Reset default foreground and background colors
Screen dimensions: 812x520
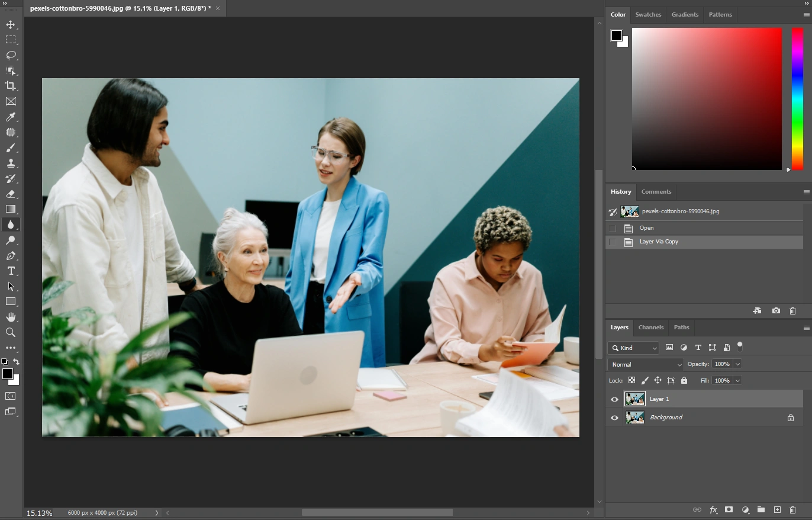coord(5,361)
